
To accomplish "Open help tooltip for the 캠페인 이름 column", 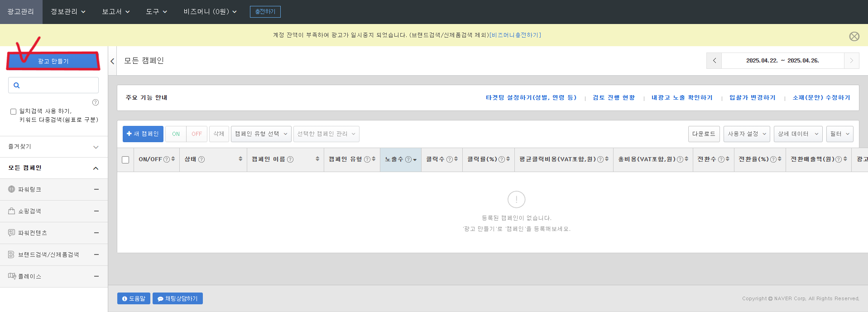I will 290,159.
